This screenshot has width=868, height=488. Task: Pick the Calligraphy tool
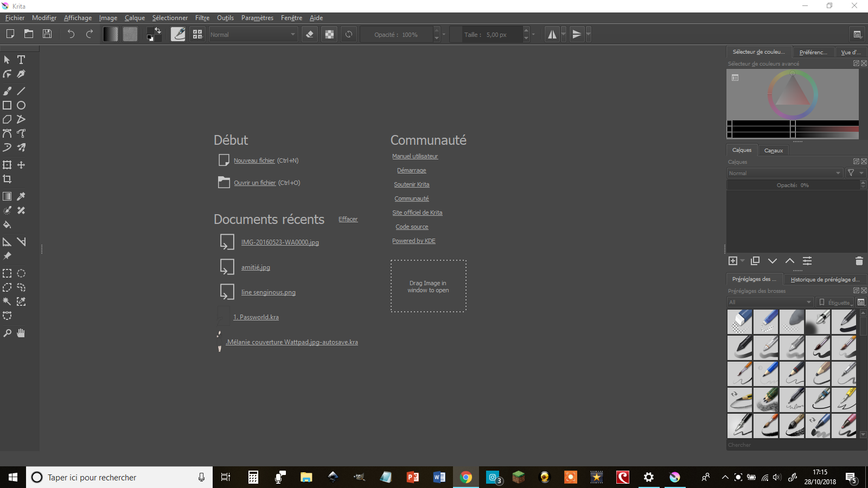(21, 74)
